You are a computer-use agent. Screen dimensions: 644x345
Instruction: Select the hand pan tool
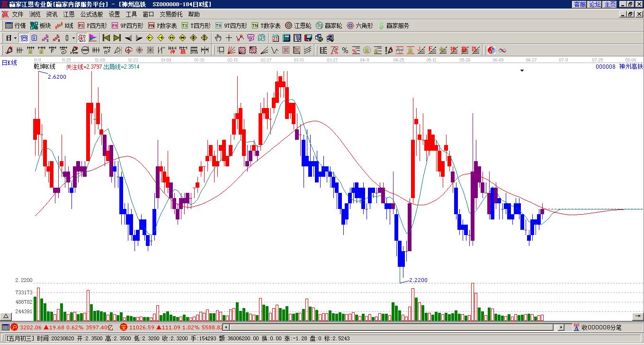point(218,38)
